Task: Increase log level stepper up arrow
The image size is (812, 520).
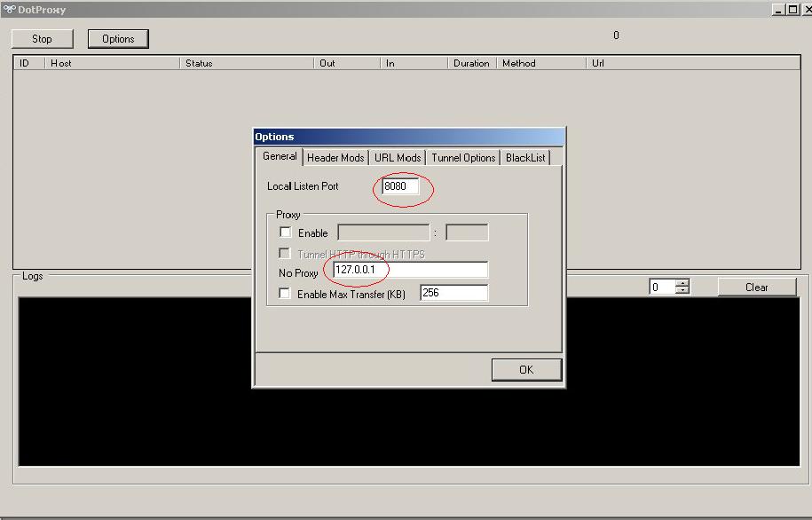Action: pyautogui.click(x=683, y=283)
